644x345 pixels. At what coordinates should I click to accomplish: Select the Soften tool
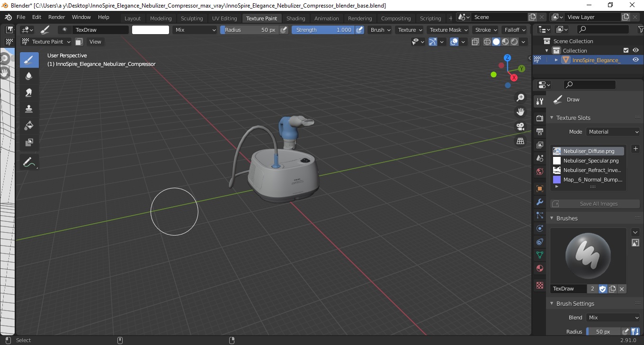[29, 76]
